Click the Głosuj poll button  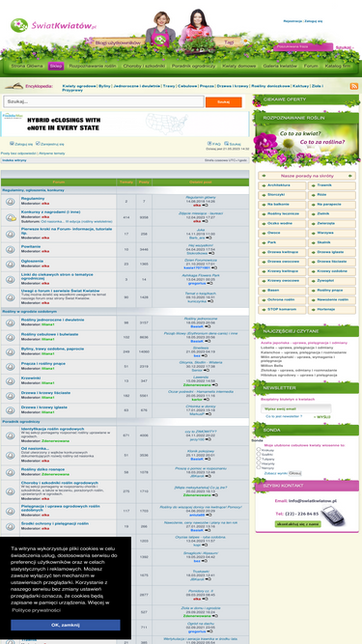[x=294, y=473]
